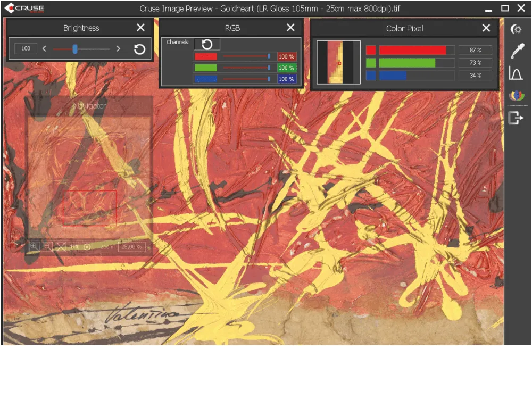The width and height of the screenshot is (532, 399).
Task: Fit image to window in Navigator
Action: [61, 246]
